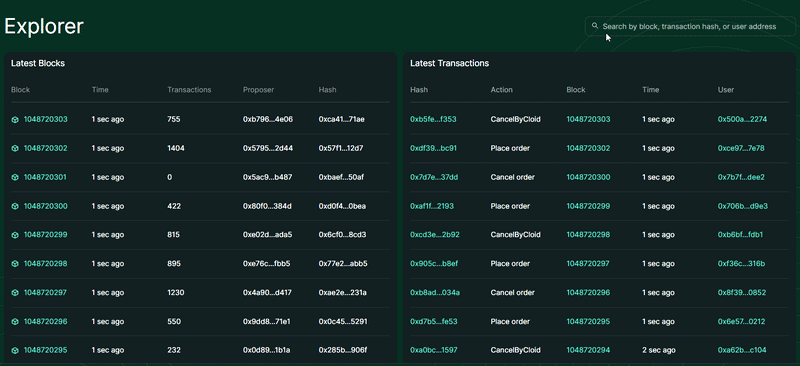The height and width of the screenshot is (366, 800).
Task: Click cube icon beside block 1048720299
Action: (15, 235)
